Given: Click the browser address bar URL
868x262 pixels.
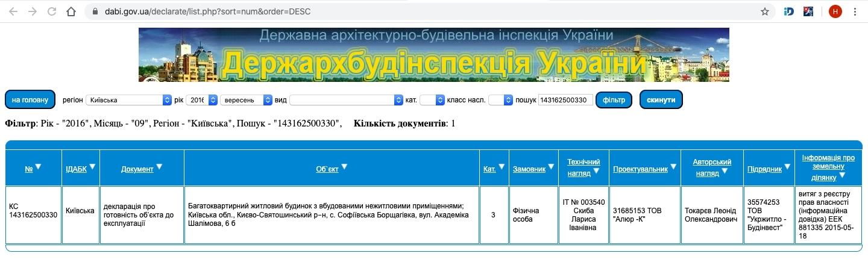Looking at the screenshot, I should 207,11.
